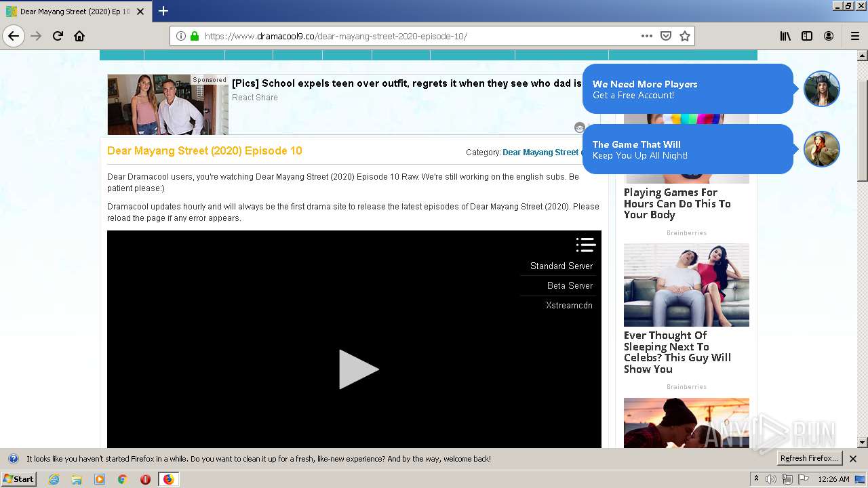Toggle the sidebar view
The image size is (868, 488).
(x=807, y=36)
